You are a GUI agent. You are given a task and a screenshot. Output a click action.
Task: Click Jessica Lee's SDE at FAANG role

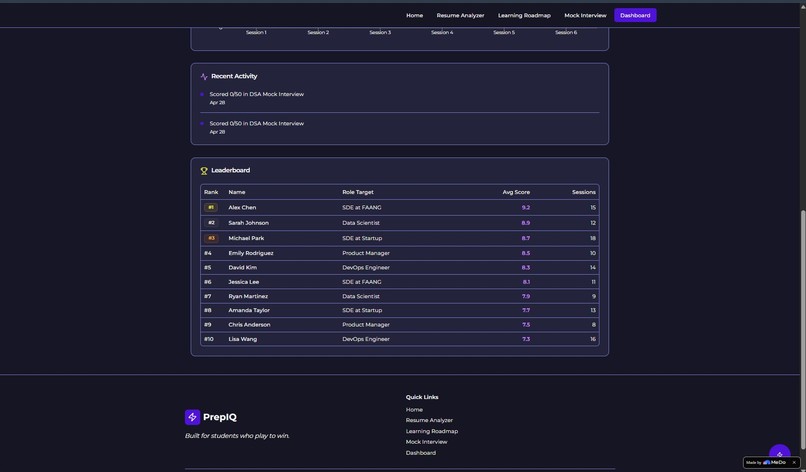(362, 282)
